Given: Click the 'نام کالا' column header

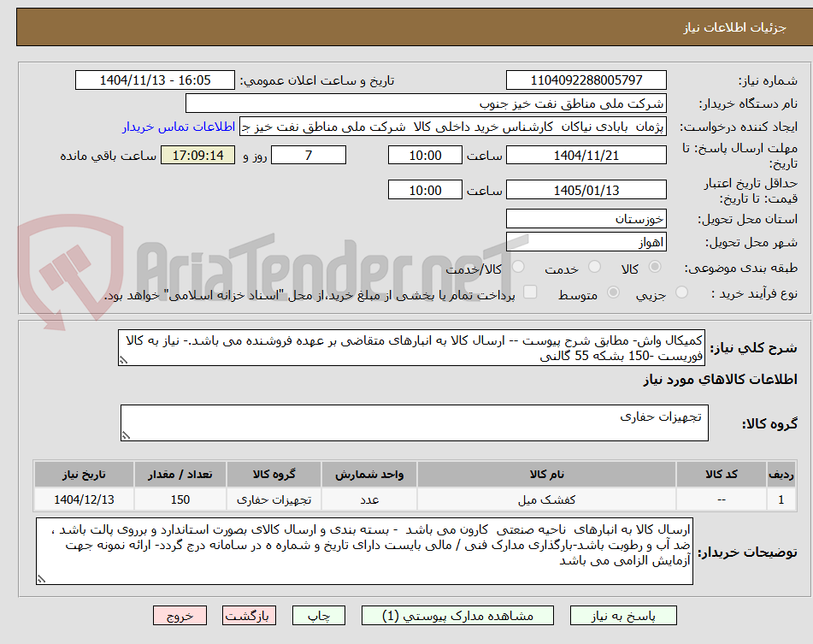Looking at the screenshot, I should pyautogui.click(x=546, y=475).
